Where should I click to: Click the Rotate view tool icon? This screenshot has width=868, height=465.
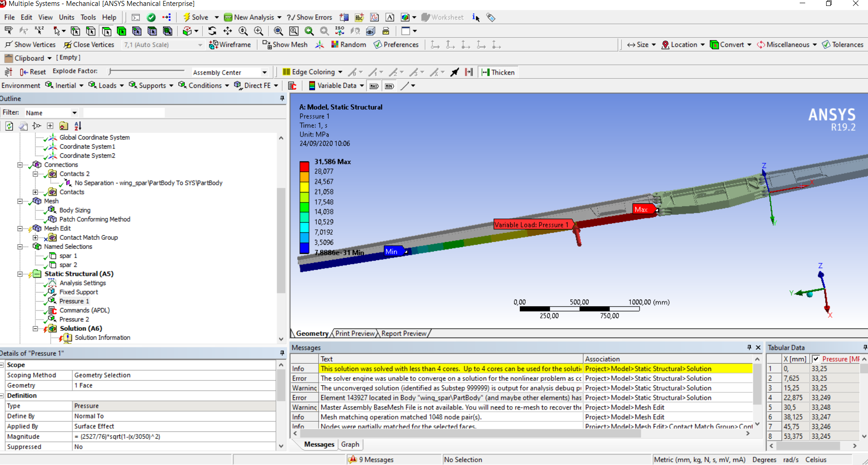(212, 31)
